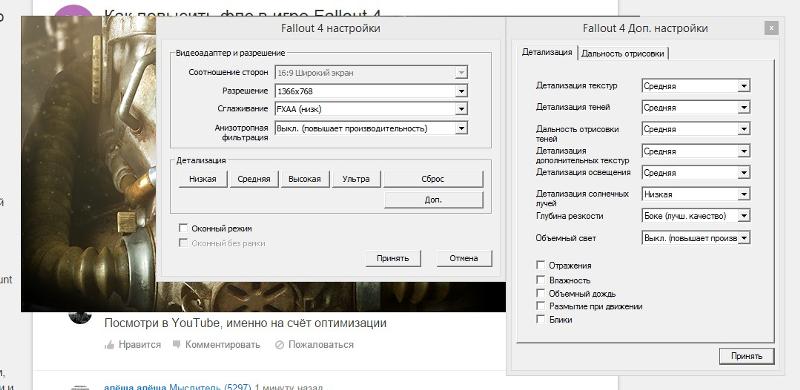Open the Разрешение dropdown showing 1366x768
The image size is (800, 390).
click(x=371, y=91)
